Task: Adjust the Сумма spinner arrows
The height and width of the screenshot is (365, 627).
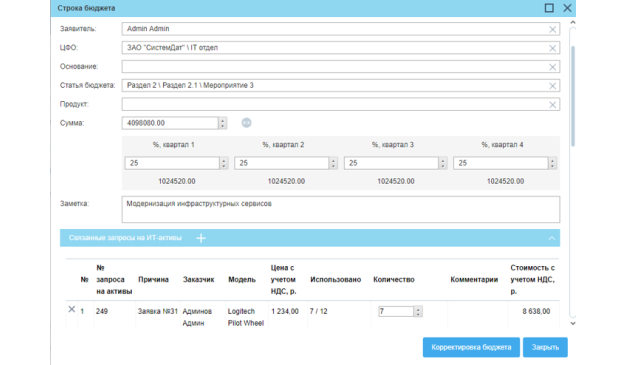Action: (x=223, y=123)
